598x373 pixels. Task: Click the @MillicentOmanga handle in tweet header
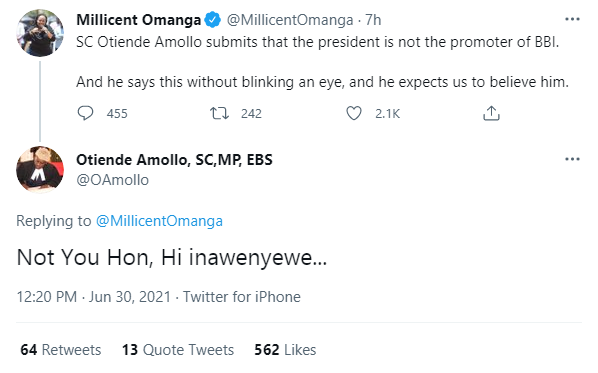click(290, 20)
